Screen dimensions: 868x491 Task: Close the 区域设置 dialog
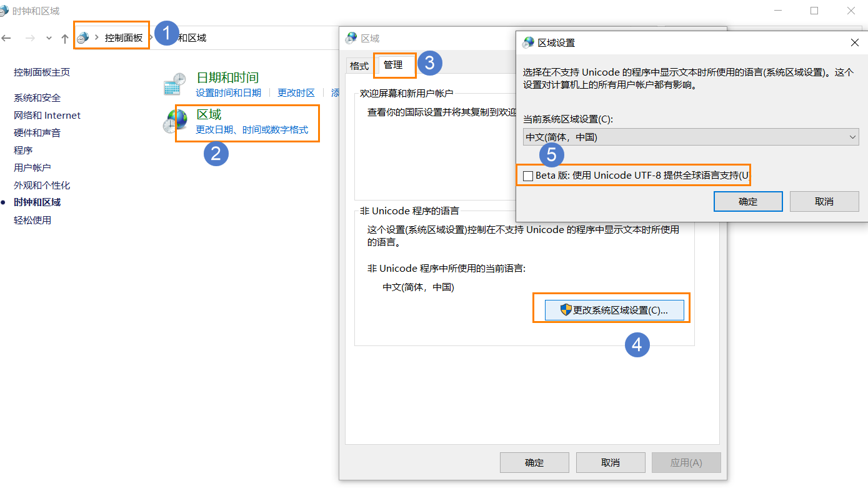point(855,42)
